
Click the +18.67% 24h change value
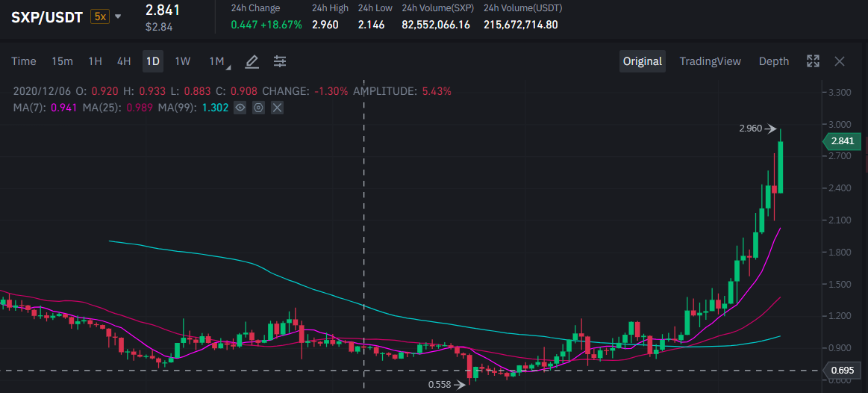coord(280,25)
